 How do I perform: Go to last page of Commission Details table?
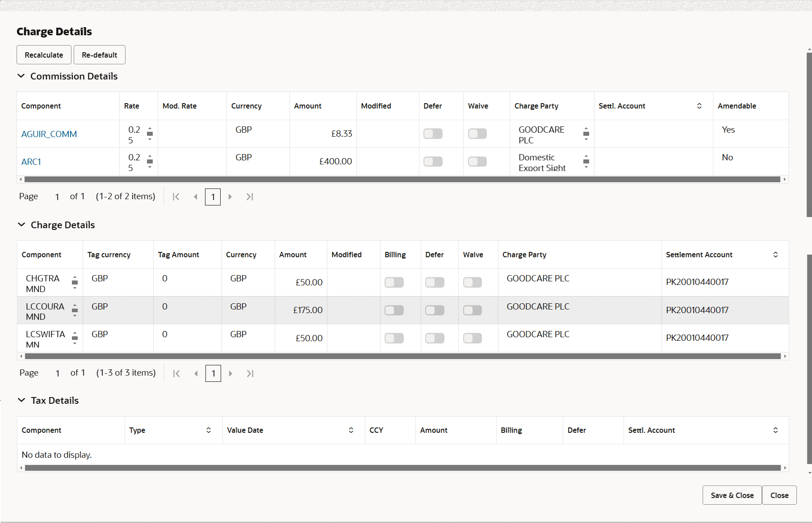[250, 197]
